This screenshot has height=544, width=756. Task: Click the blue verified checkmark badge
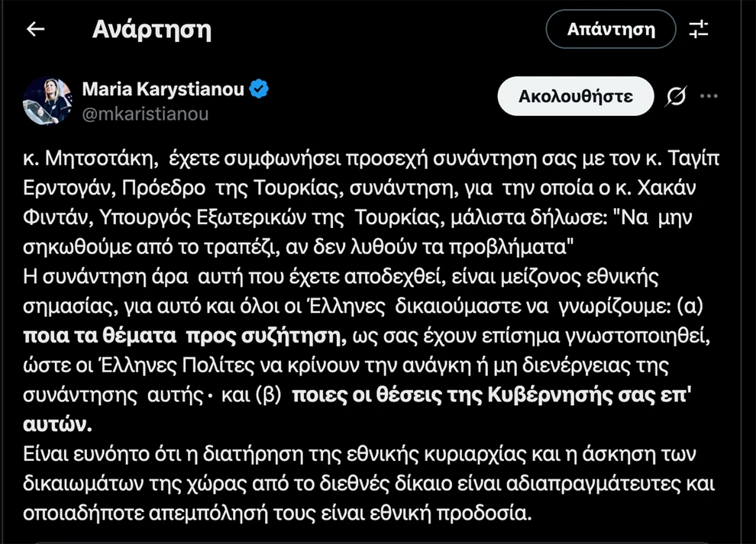[258, 89]
